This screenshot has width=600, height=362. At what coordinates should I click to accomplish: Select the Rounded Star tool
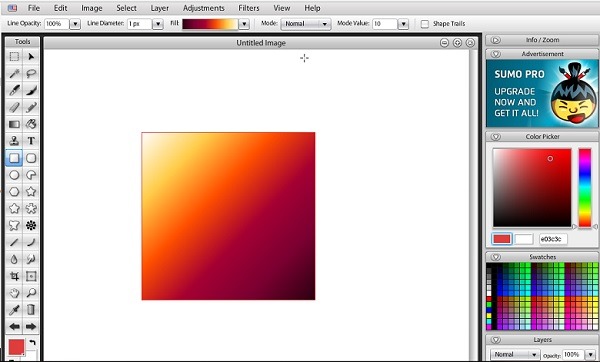click(14, 209)
